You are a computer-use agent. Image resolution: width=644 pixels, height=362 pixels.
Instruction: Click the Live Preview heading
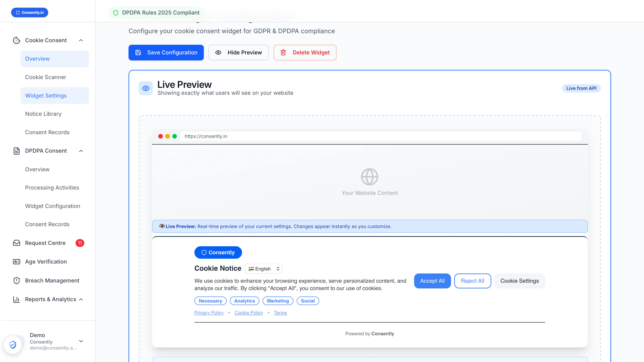(x=184, y=85)
